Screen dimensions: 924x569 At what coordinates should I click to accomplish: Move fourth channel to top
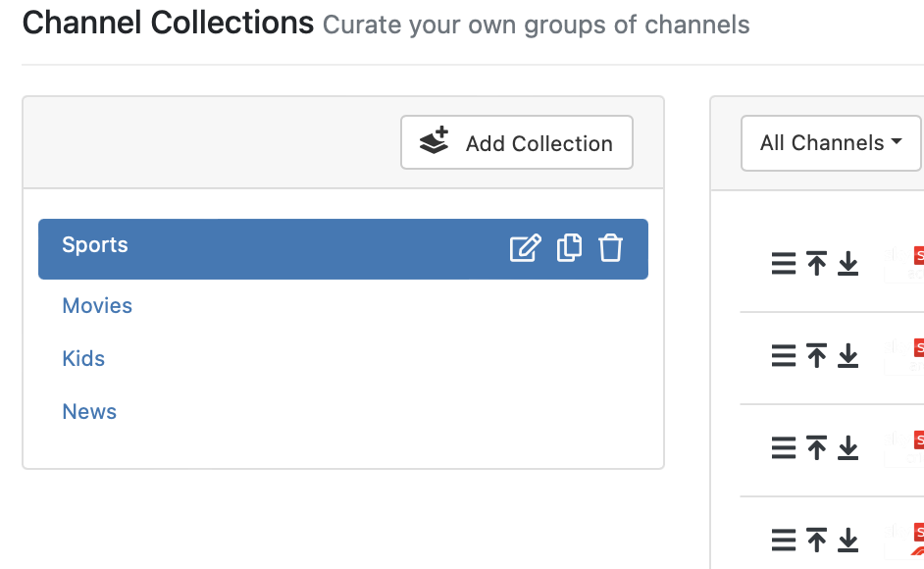tap(816, 540)
